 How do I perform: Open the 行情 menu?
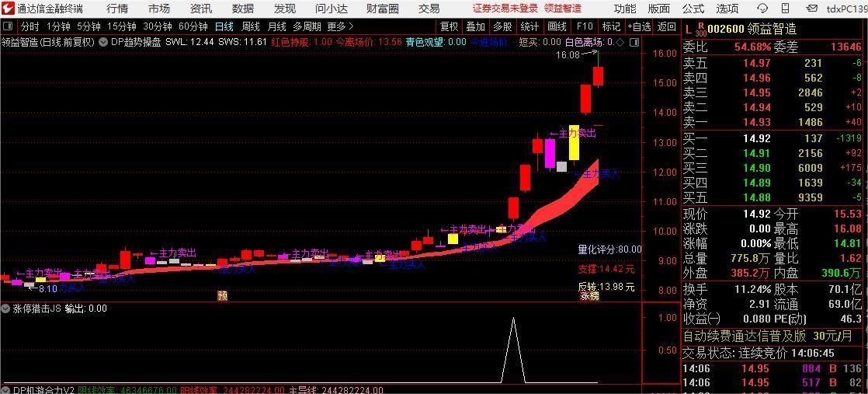tap(116, 9)
